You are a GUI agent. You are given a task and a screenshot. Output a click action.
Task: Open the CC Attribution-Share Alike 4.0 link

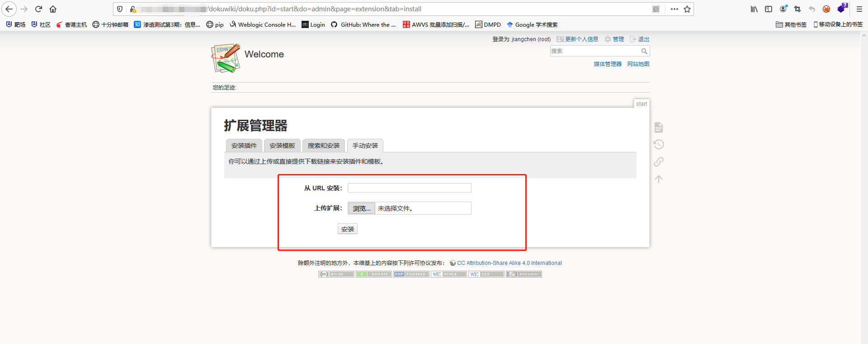point(509,263)
